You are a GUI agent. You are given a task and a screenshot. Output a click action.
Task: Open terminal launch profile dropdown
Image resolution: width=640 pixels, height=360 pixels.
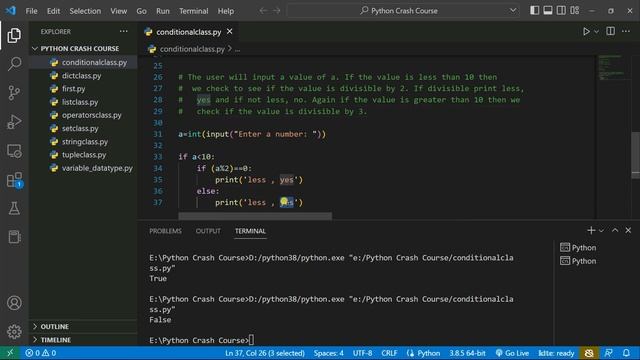tap(601, 231)
